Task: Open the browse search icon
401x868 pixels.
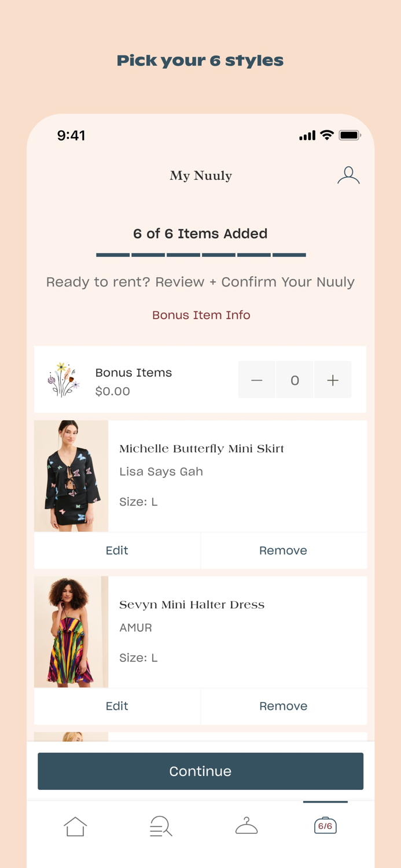Action: coord(161,826)
